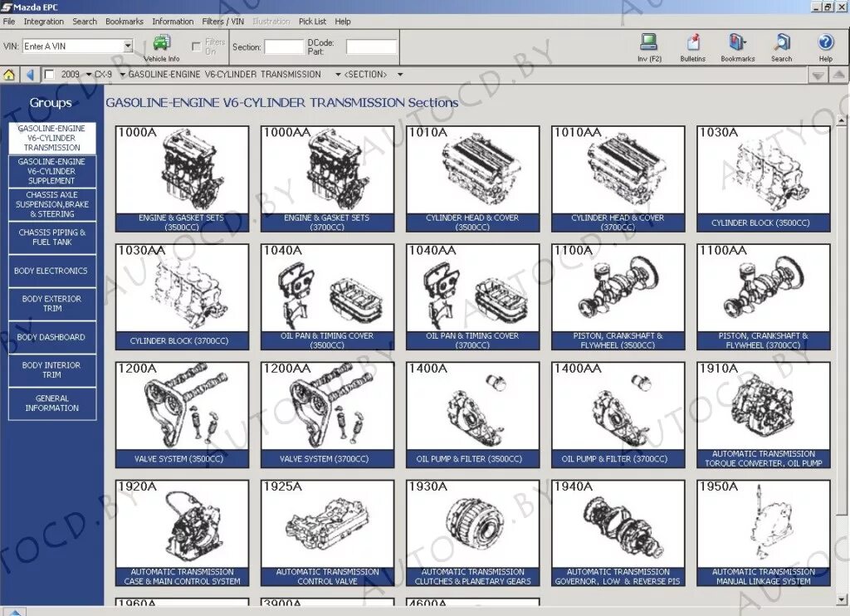The width and height of the screenshot is (850, 616).
Task: Click the sections list scrollbar up arrow
Action: [x=841, y=120]
